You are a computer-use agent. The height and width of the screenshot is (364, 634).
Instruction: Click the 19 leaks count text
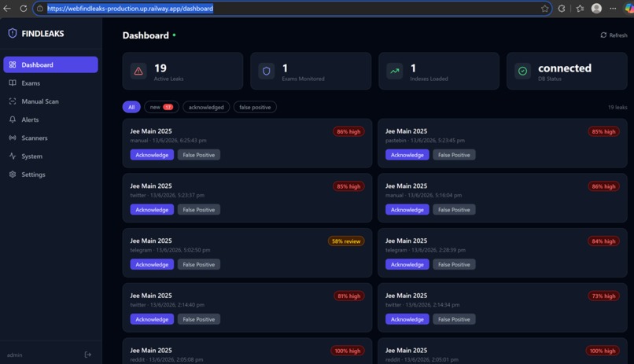(x=617, y=107)
